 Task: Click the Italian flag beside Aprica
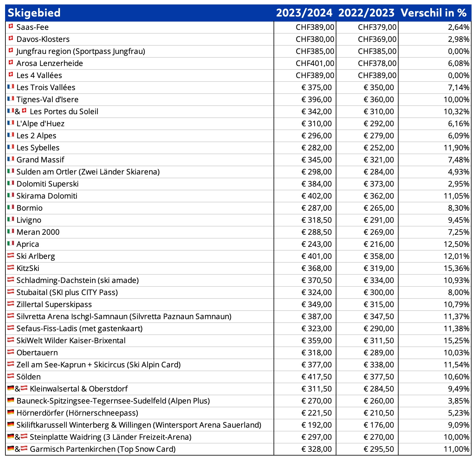click(x=11, y=243)
